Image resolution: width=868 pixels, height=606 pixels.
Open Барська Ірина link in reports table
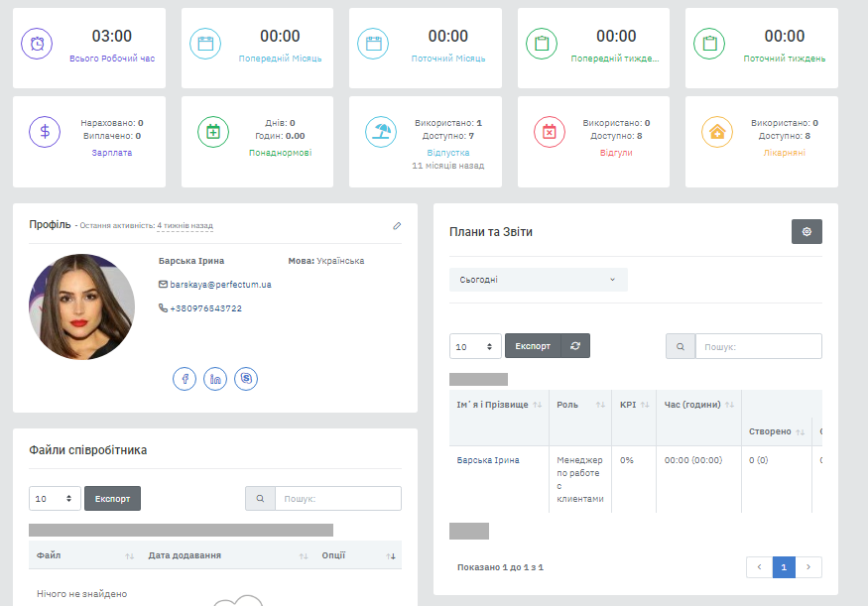[x=488, y=460]
